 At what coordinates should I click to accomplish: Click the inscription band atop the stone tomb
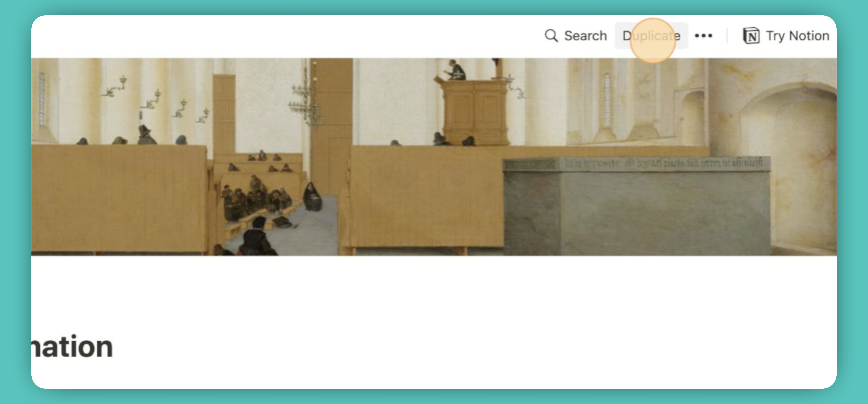[636, 164]
